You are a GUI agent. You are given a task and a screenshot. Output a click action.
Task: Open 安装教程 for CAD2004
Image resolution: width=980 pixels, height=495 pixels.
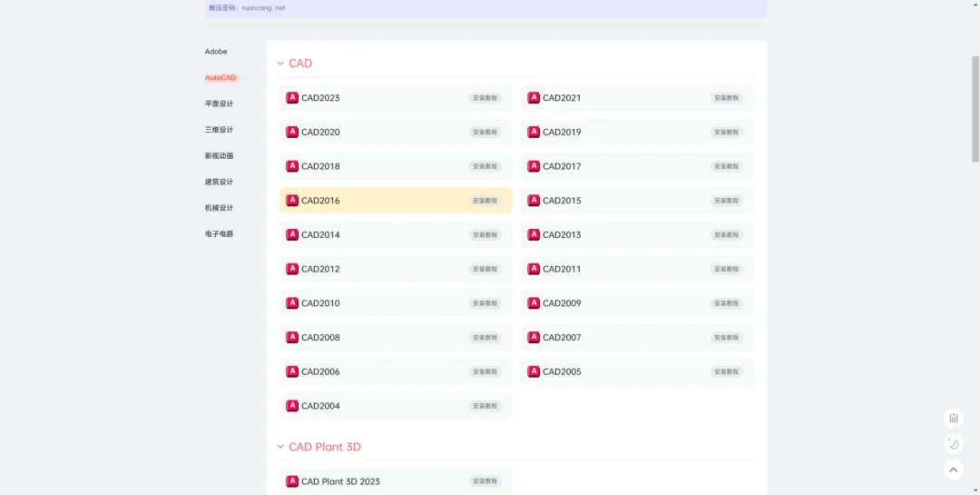coord(485,406)
